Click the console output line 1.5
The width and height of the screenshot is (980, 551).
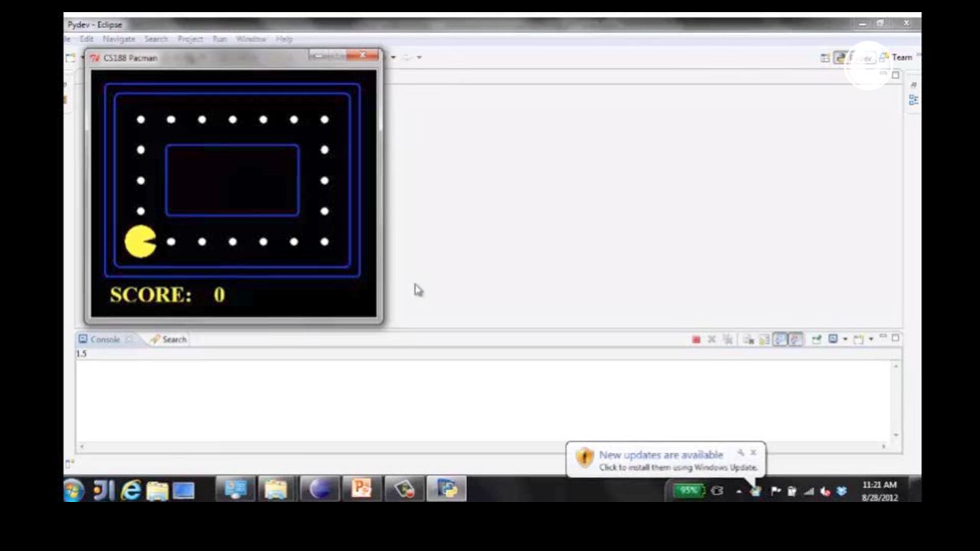[81, 354]
